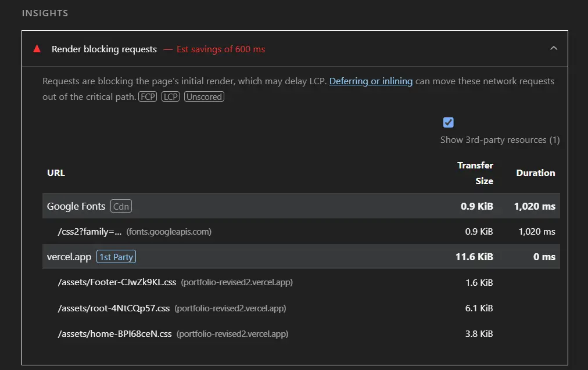Open /assets/root-4NtCQp57.css link
This screenshot has height=370, width=588.
click(x=114, y=308)
